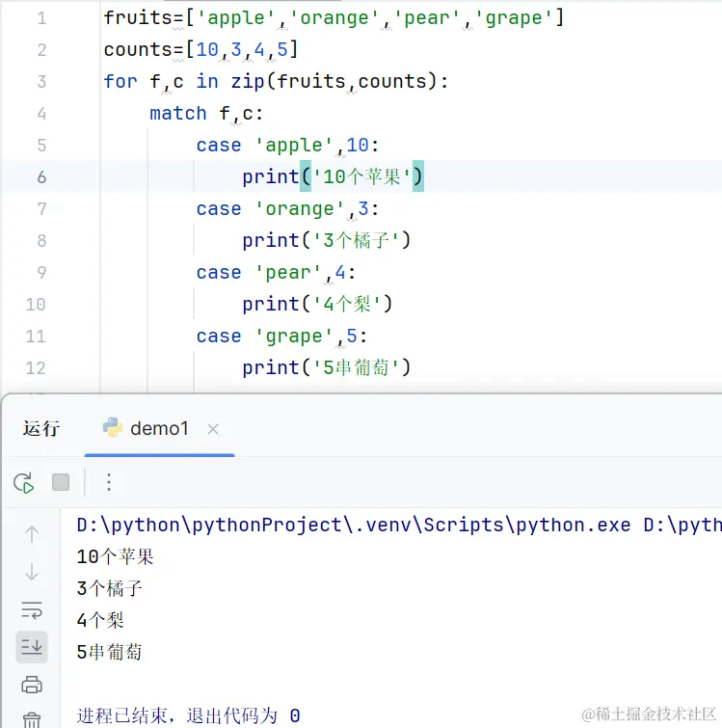The height and width of the screenshot is (728, 722).
Task: Select console output '4个梨'
Action: click(x=100, y=620)
